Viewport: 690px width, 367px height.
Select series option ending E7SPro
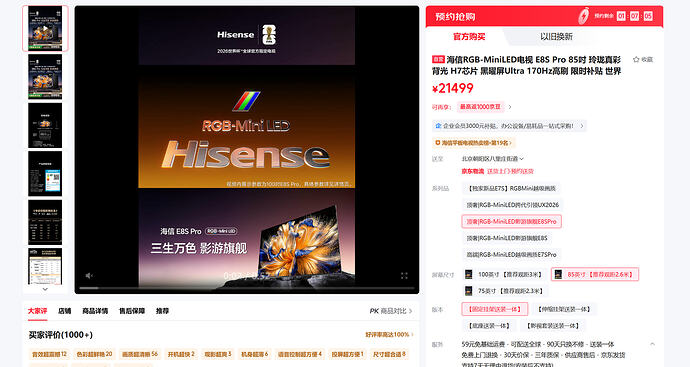click(511, 254)
